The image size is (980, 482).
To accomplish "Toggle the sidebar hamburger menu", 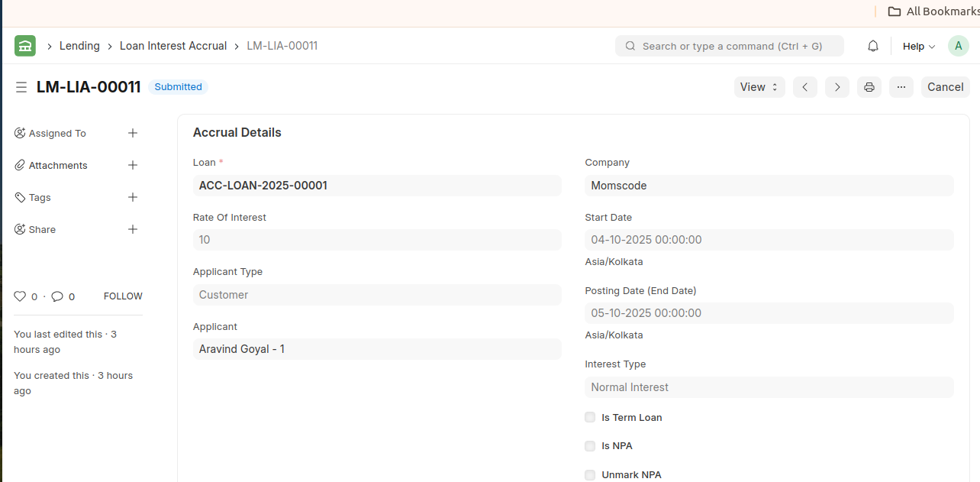I will point(21,87).
